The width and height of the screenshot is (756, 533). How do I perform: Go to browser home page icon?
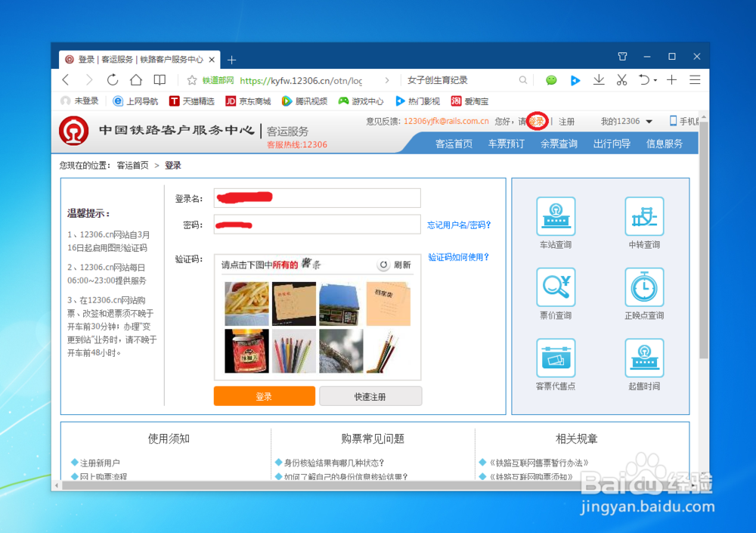[x=136, y=80]
